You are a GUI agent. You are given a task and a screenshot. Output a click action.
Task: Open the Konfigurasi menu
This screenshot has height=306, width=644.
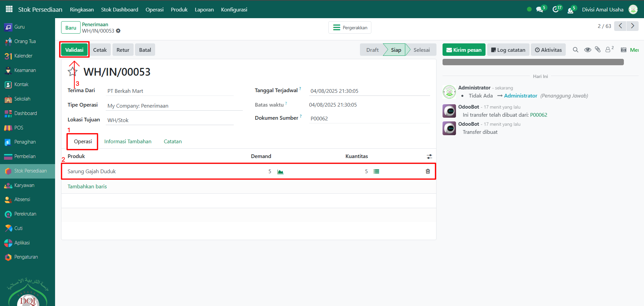(x=234, y=9)
